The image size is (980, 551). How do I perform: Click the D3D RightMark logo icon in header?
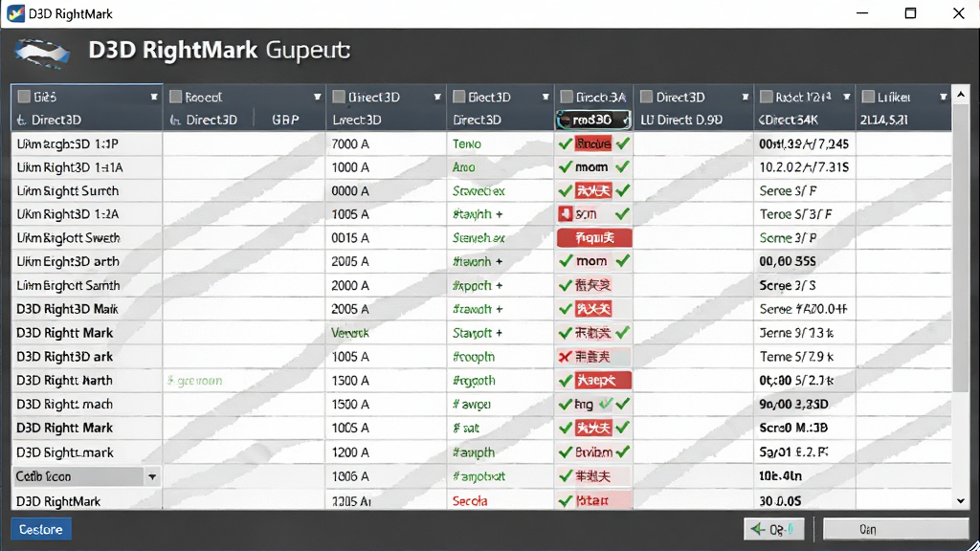pos(42,53)
